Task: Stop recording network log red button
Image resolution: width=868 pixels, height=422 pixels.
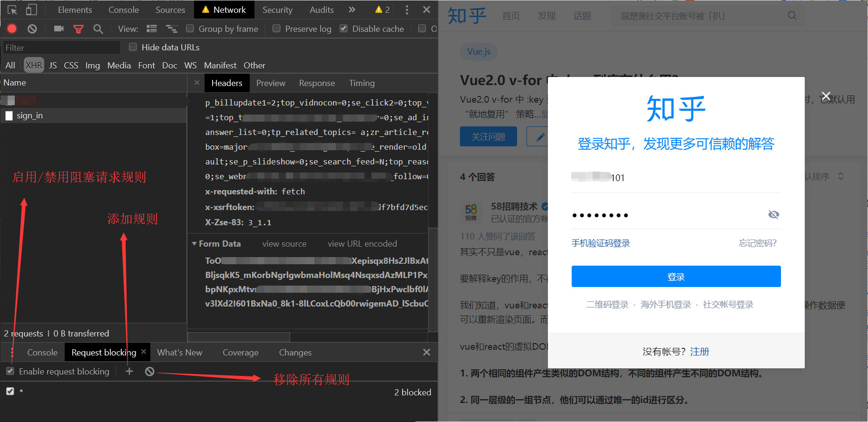Action: pyautogui.click(x=12, y=29)
